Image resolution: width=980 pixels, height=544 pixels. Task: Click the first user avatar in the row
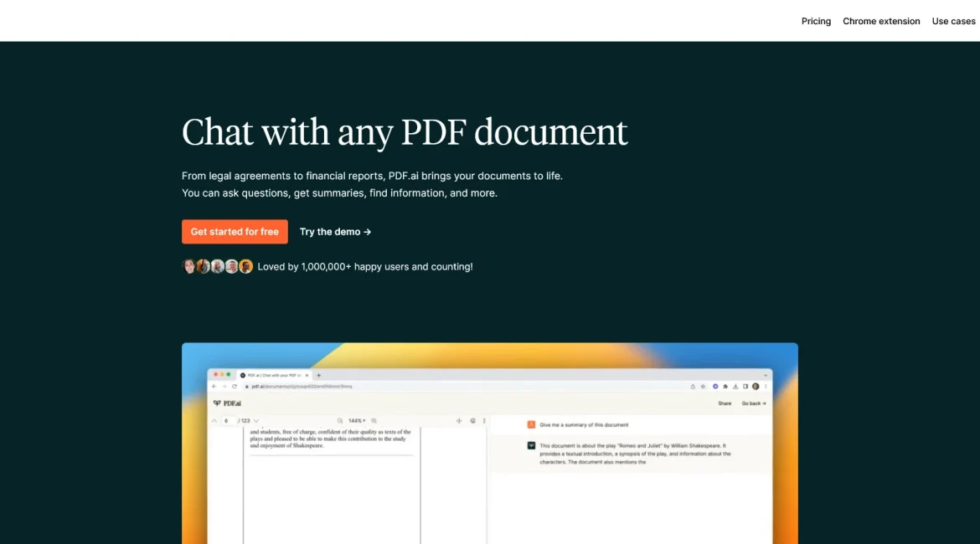[188, 267]
